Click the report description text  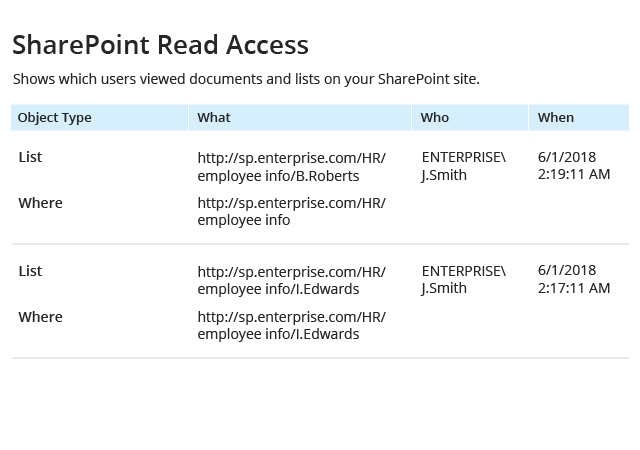coord(246,79)
